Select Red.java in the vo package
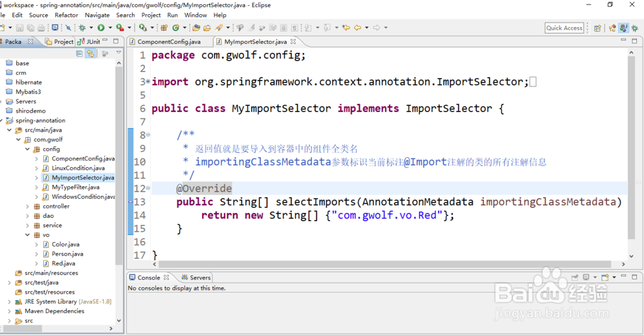The width and height of the screenshot is (644, 335). pos(63,263)
